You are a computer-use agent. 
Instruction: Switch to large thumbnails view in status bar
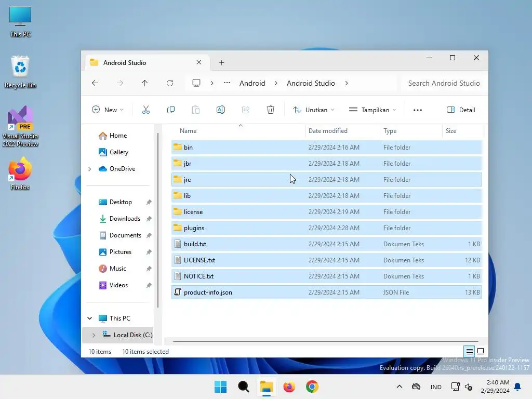481,352
